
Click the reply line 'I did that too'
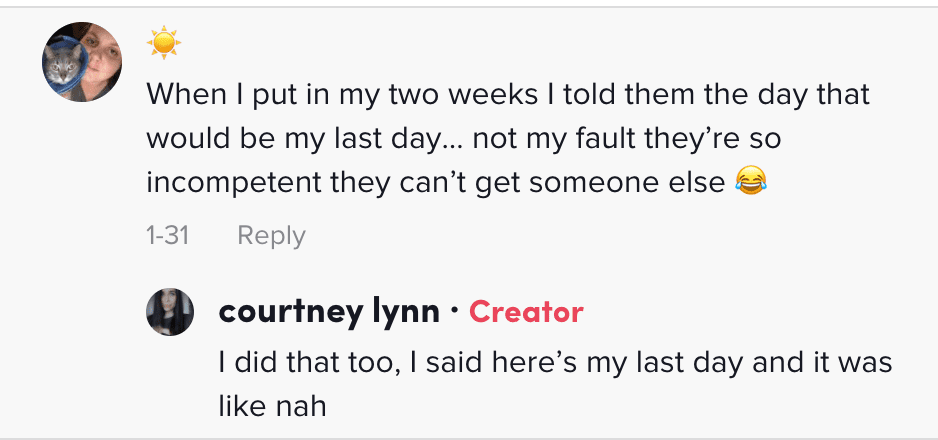click(555, 363)
